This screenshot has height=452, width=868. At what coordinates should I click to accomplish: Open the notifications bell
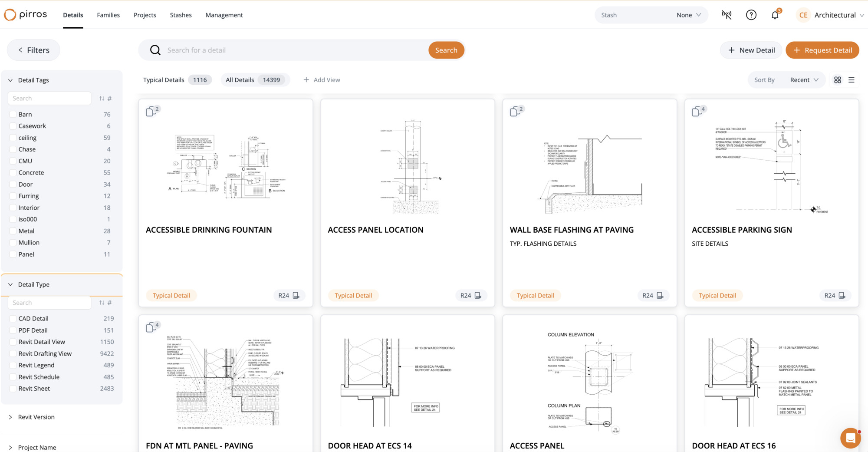775,15
